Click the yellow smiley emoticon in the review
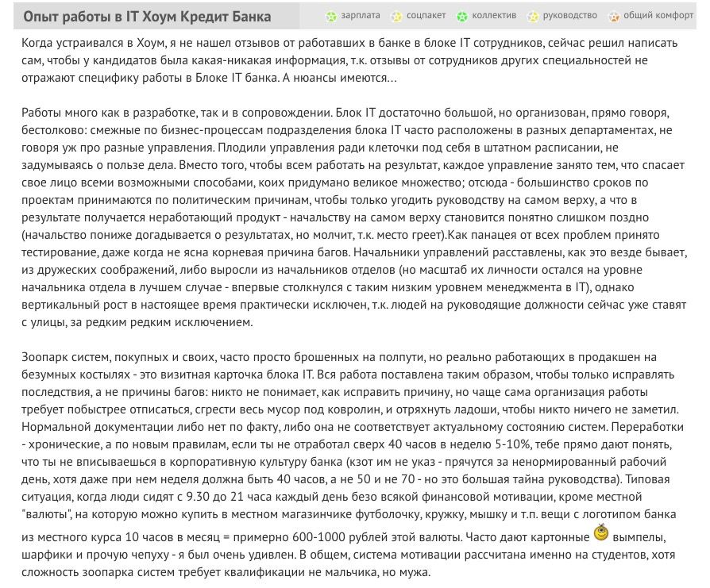Screen dimensions: 710x588 (x=601, y=532)
